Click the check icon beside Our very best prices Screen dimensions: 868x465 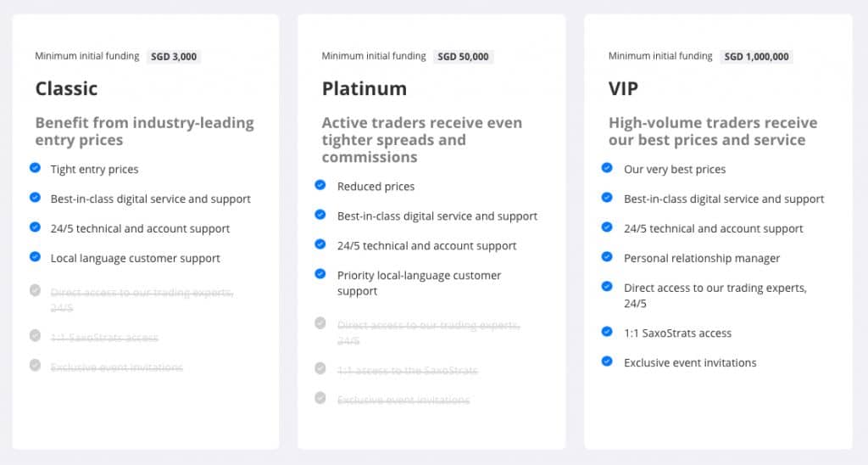pos(607,167)
